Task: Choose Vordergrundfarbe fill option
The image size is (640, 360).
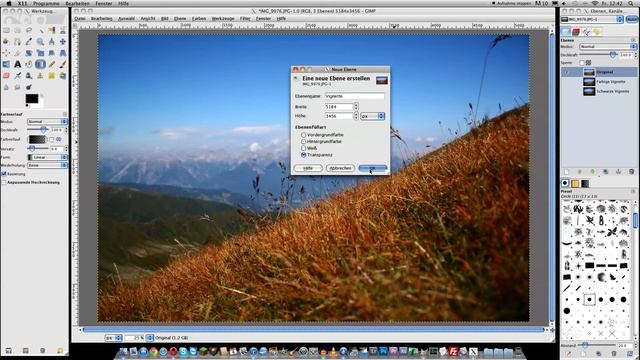Action: click(x=303, y=135)
